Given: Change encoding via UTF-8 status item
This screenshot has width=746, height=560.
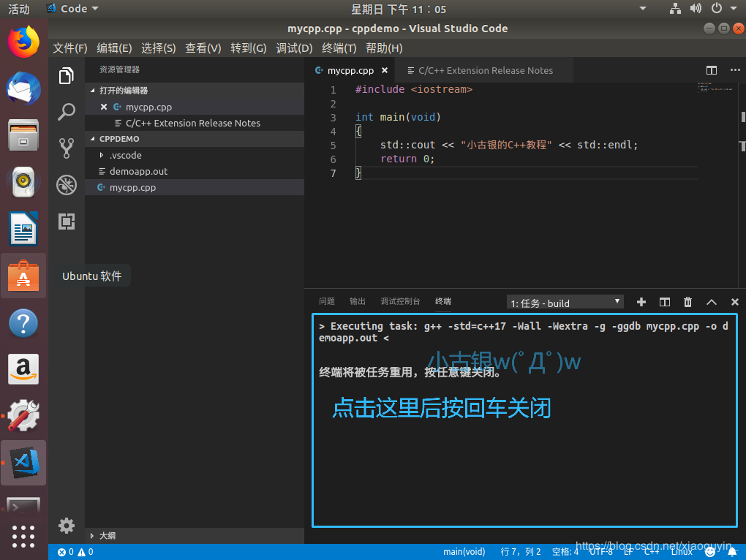Looking at the screenshot, I should pos(601,552).
